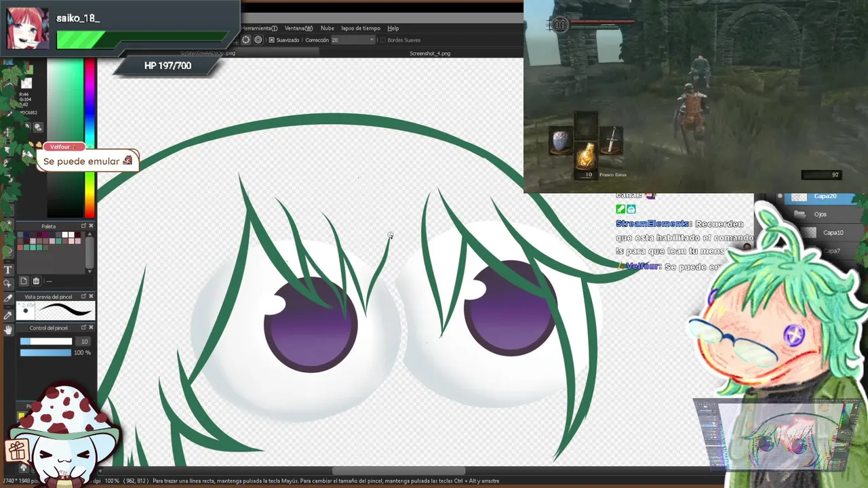The height and width of the screenshot is (488, 868).
Task: Click the brush stroke preview
Action: [64, 310]
